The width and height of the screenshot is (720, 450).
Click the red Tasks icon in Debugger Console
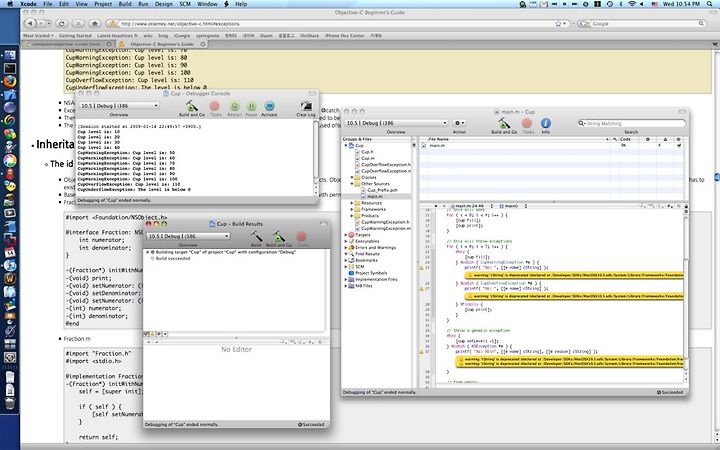[x=215, y=108]
